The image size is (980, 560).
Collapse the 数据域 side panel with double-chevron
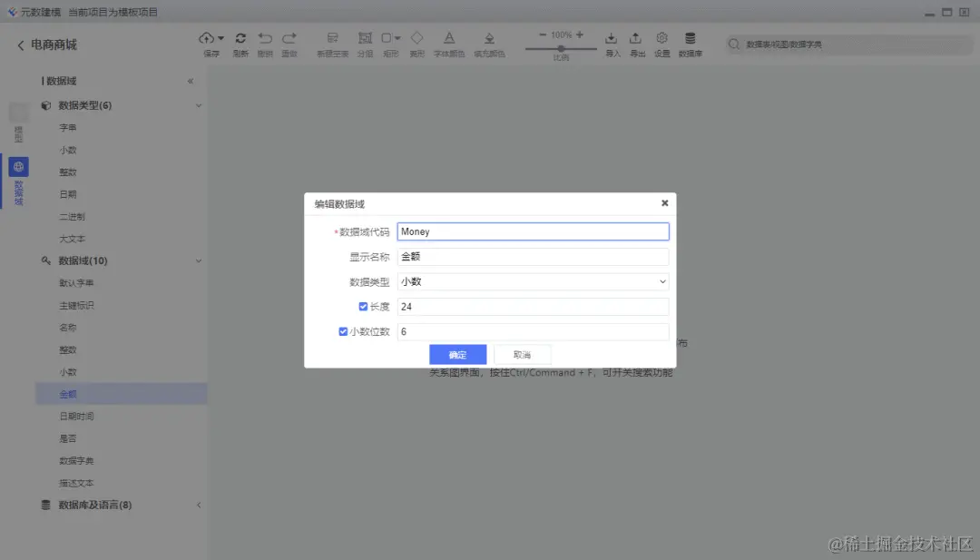click(x=191, y=82)
